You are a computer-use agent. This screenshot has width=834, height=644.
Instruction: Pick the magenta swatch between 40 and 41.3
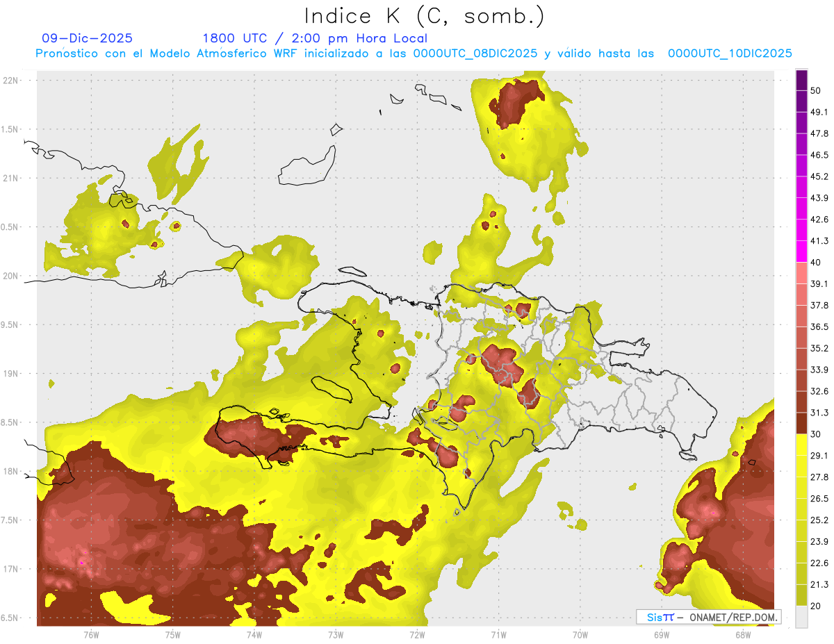pyautogui.click(x=802, y=251)
